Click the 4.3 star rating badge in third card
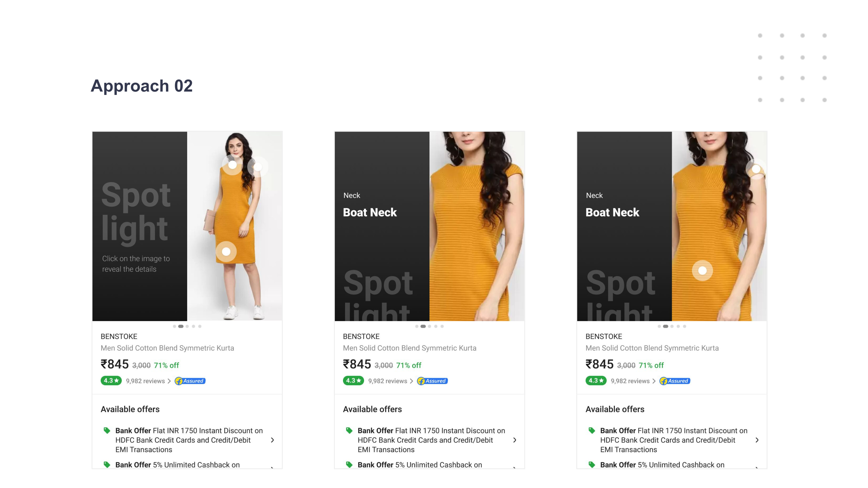The width and height of the screenshot is (868, 488). pos(596,380)
